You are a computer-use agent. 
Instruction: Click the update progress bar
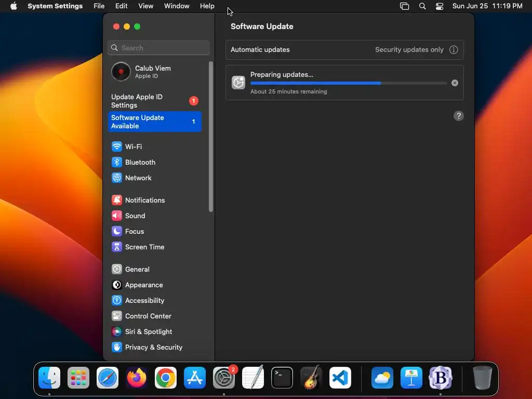click(349, 83)
